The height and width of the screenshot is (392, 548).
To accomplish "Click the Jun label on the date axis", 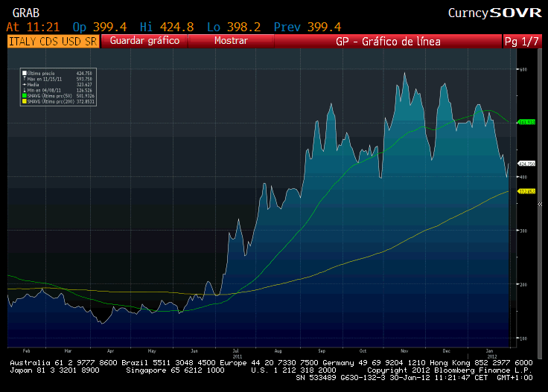I will click(x=194, y=351).
